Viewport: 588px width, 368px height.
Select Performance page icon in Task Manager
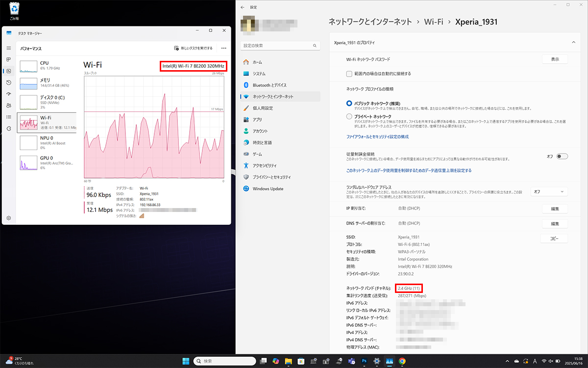tap(9, 71)
